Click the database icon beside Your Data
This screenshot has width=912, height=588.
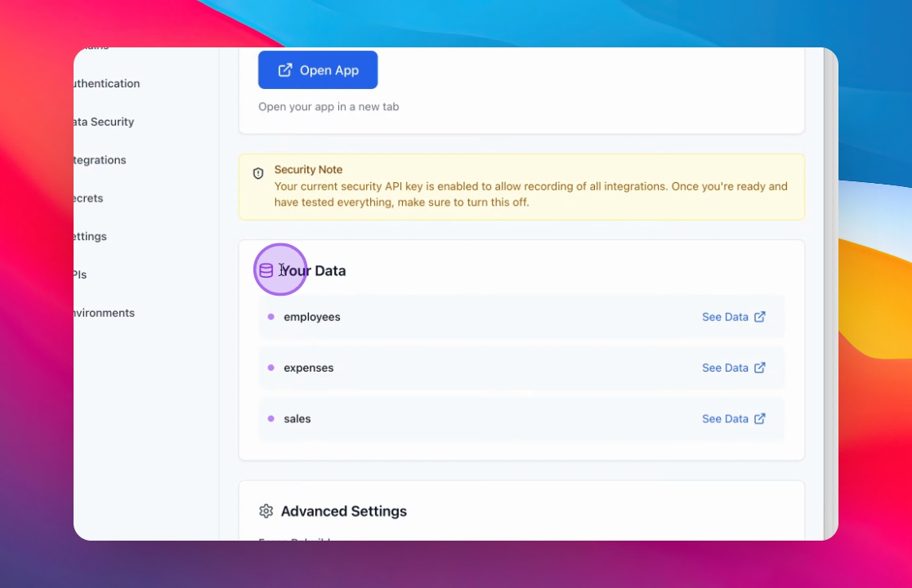coord(266,270)
